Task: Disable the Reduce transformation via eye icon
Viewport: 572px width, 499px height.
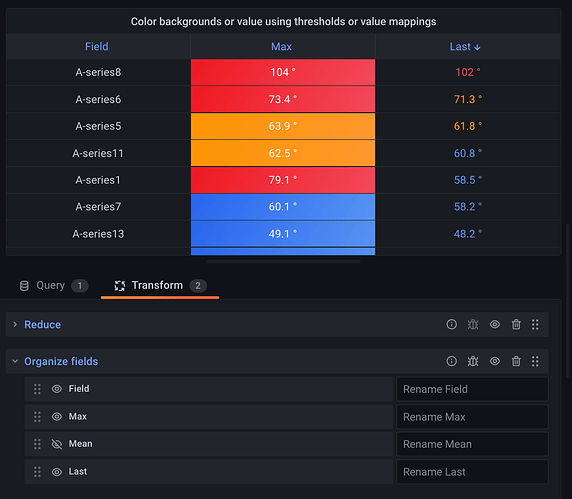Action: point(495,324)
